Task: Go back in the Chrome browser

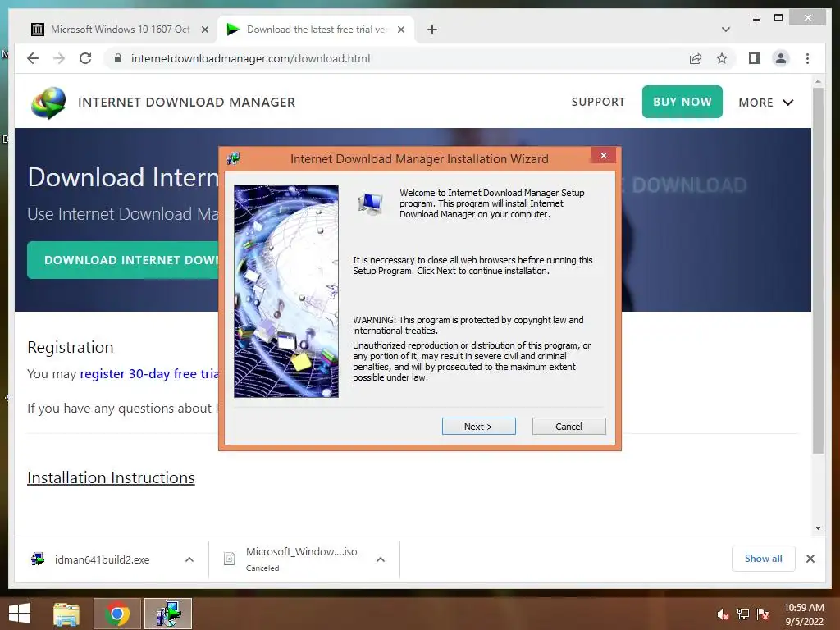Action: pos(33,58)
